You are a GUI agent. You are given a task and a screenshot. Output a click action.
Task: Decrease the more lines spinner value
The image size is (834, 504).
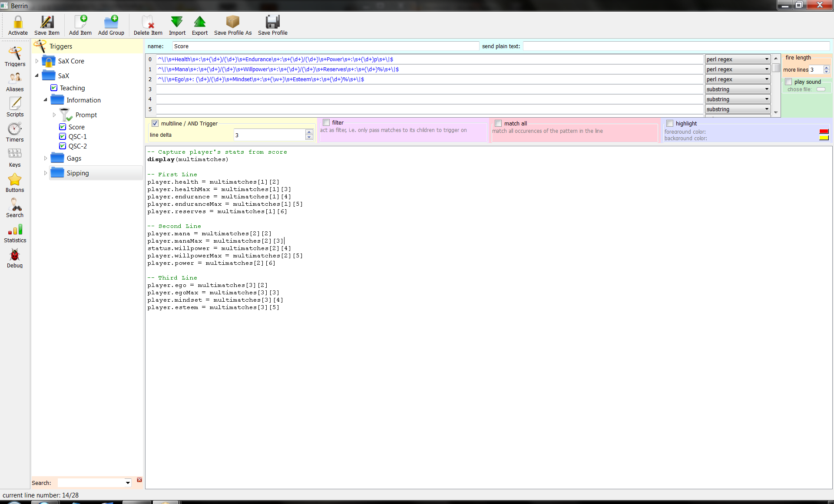pos(826,72)
